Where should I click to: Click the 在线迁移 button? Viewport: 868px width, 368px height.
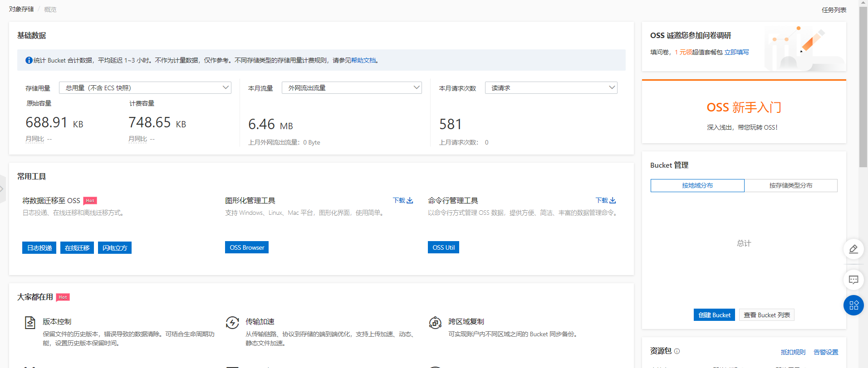(x=77, y=248)
